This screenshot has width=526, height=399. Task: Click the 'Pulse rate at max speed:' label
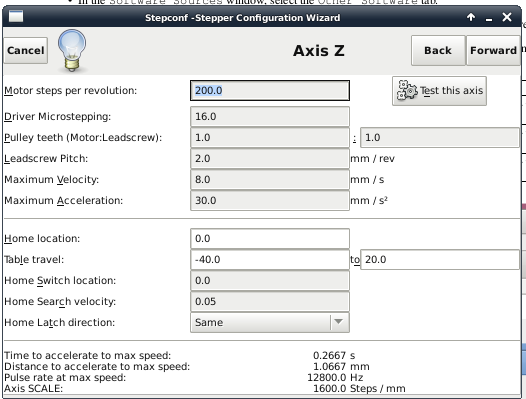point(65,378)
